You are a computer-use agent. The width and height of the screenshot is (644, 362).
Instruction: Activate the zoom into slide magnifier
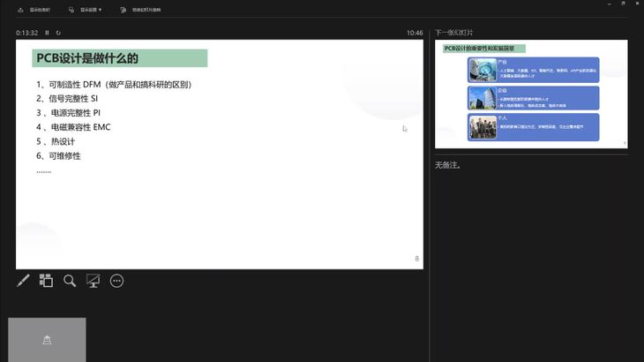click(70, 281)
